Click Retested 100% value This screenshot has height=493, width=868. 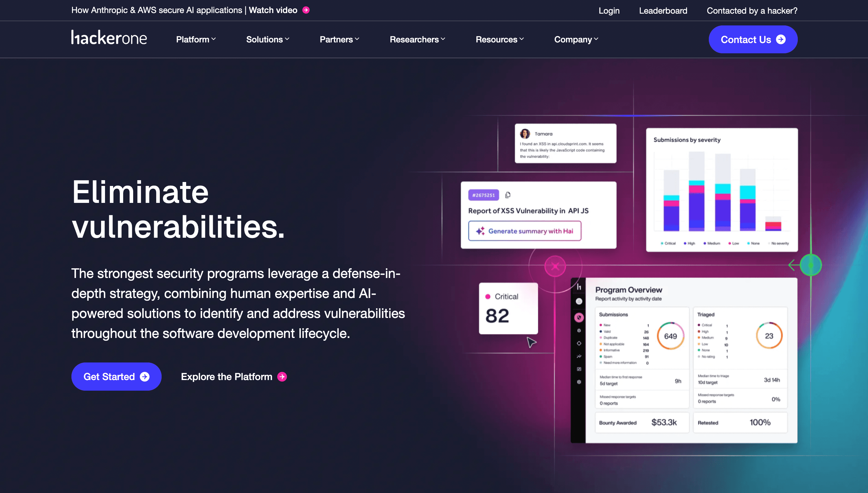pos(760,422)
